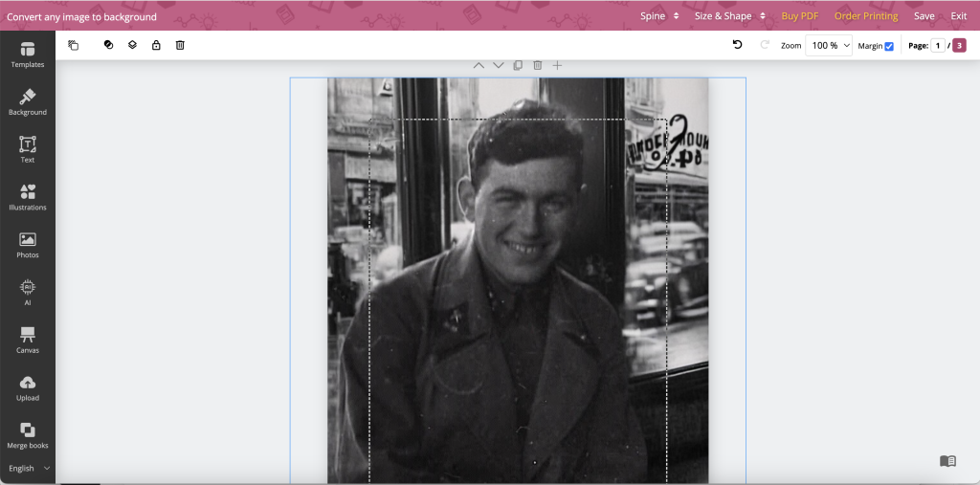Open Merge books tool
The width and height of the screenshot is (980, 485).
[28, 435]
